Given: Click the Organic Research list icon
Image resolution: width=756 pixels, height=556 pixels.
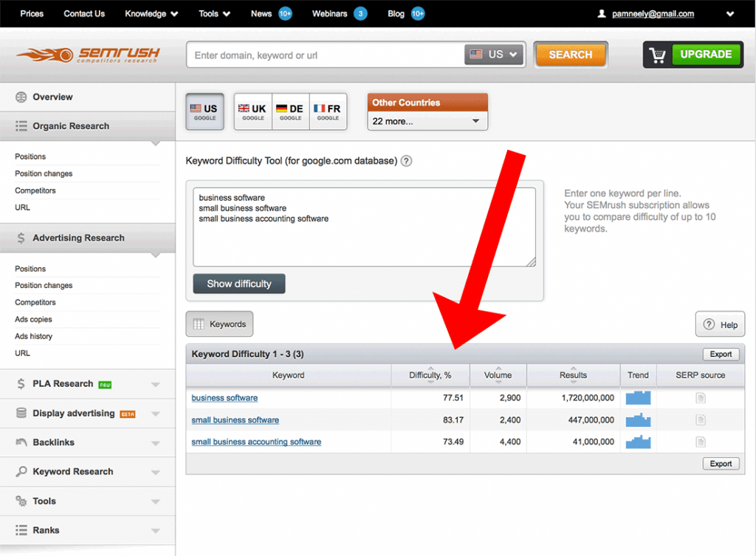Looking at the screenshot, I should [x=21, y=126].
